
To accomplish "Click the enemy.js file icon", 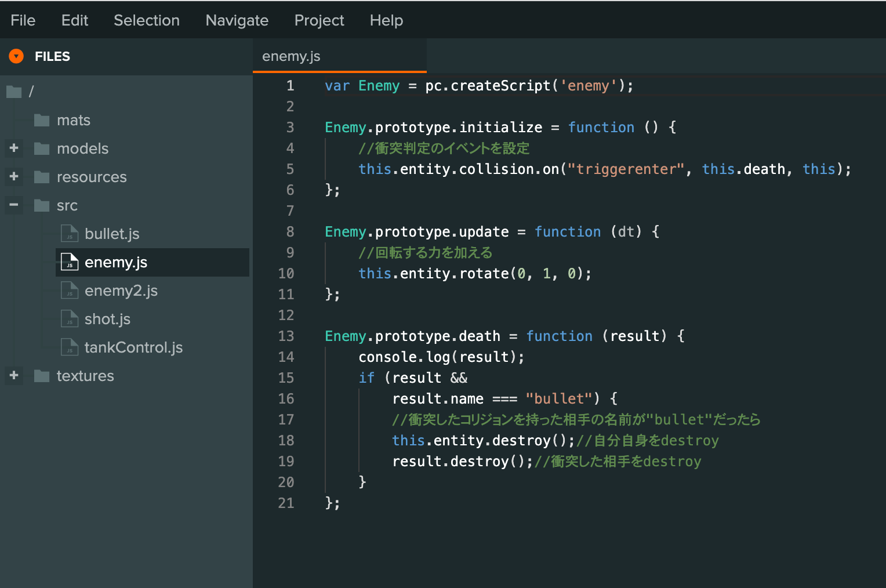I will click(70, 262).
